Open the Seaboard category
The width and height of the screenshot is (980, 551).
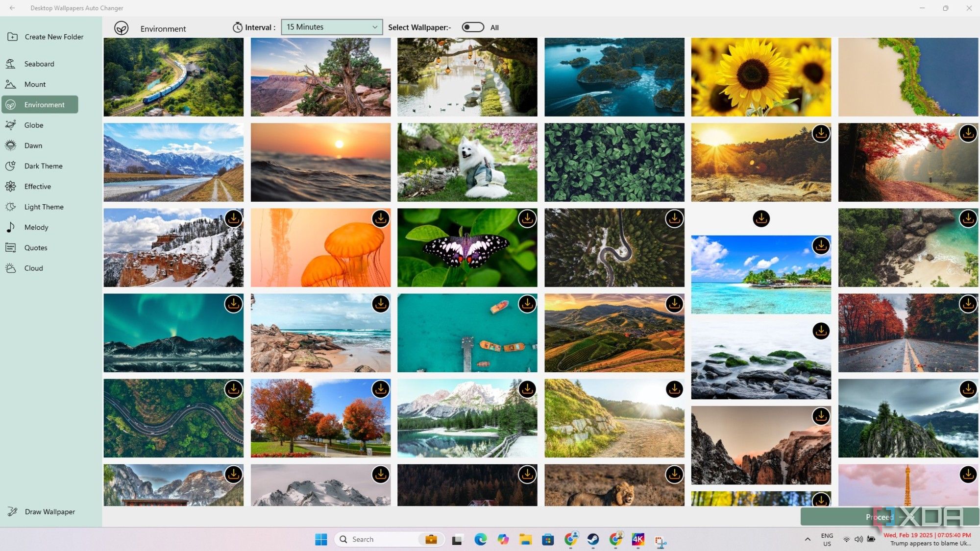click(39, 64)
